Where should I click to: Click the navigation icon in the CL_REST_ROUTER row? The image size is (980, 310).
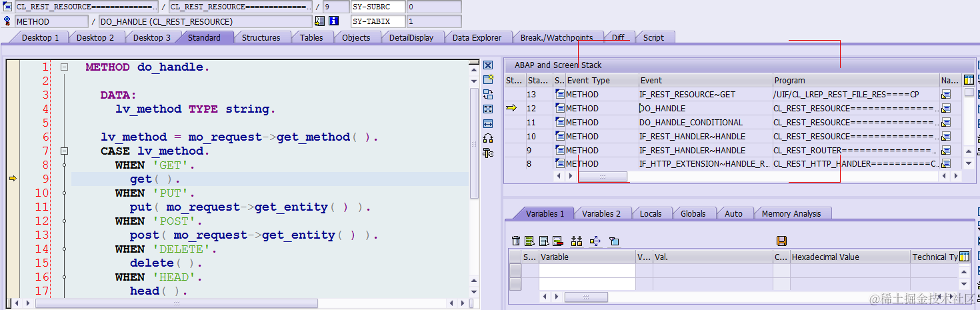point(946,151)
